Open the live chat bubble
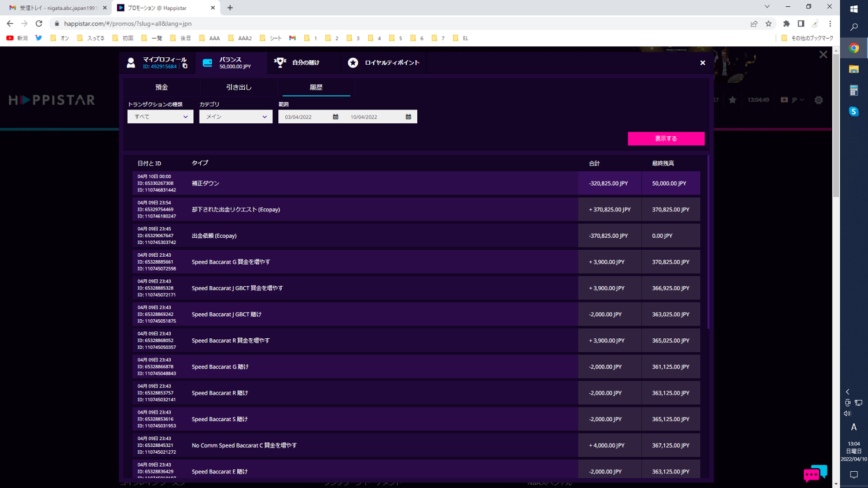The width and height of the screenshot is (868, 488). point(815,473)
